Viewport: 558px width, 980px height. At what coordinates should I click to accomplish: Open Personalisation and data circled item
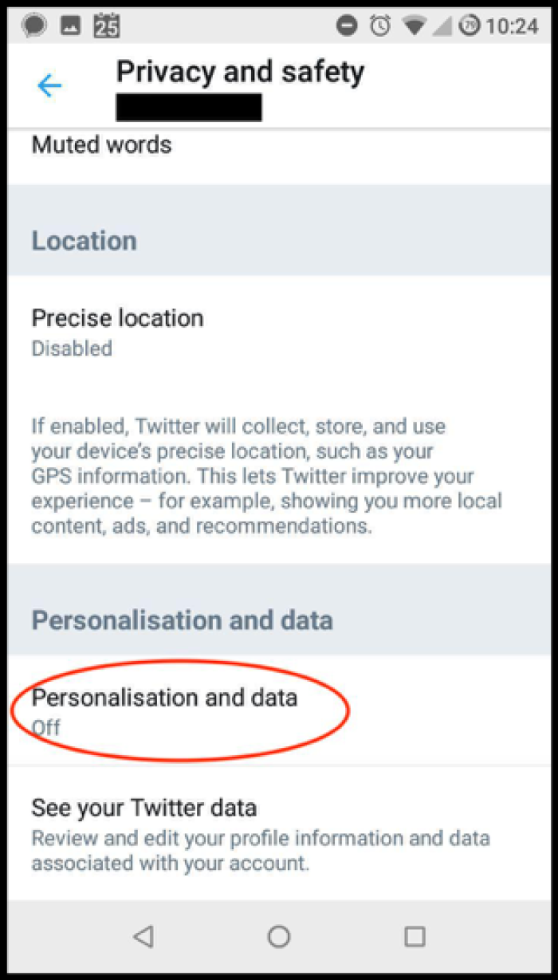point(279,710)
